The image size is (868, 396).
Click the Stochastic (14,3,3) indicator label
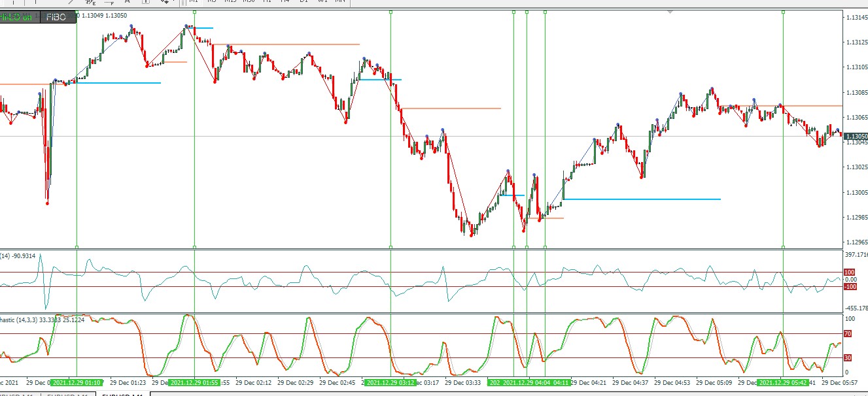tap(41, 320)
